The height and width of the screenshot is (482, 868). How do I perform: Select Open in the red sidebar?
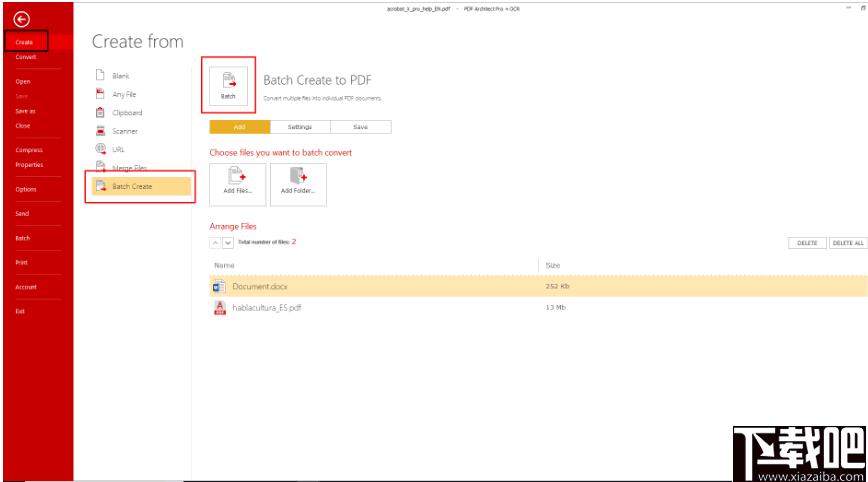[x=23, y=81]
